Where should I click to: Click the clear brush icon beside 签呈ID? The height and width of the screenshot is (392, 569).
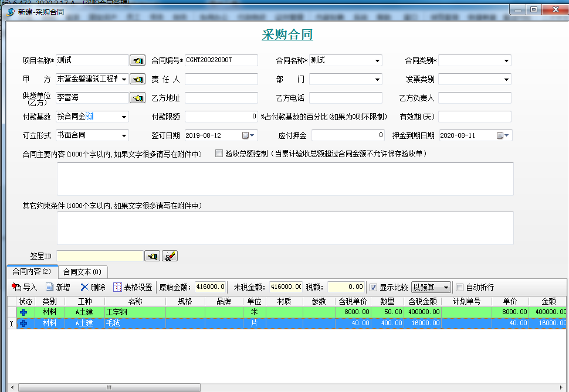(x=170, y=256)
